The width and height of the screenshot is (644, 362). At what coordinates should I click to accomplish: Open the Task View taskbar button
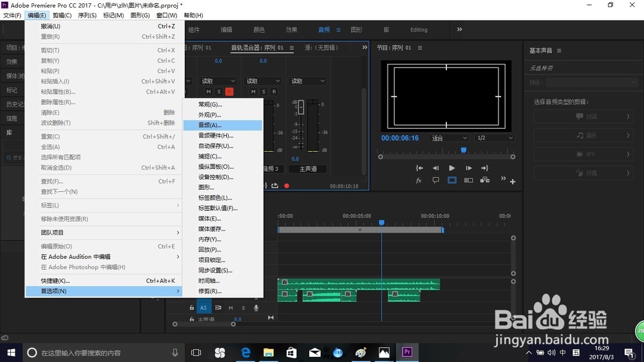(x=196, y=352)
